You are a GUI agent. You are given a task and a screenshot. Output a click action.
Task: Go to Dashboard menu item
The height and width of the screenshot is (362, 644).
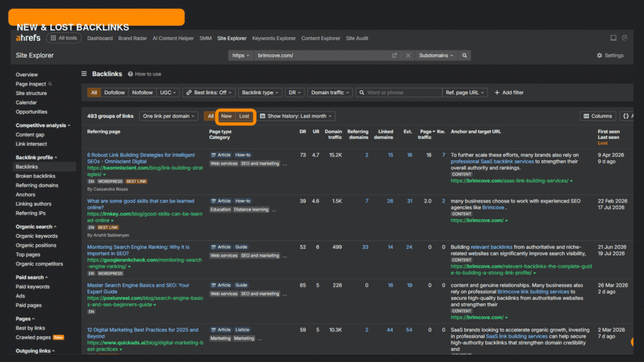point(100,38)
